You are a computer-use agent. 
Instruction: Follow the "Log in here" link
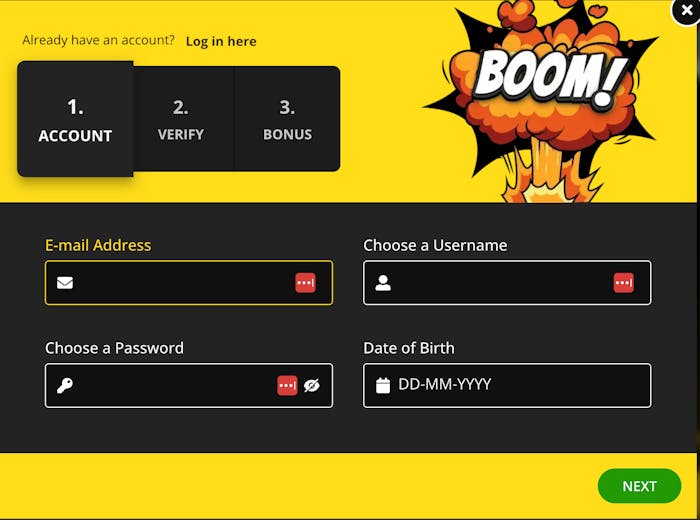221,41
